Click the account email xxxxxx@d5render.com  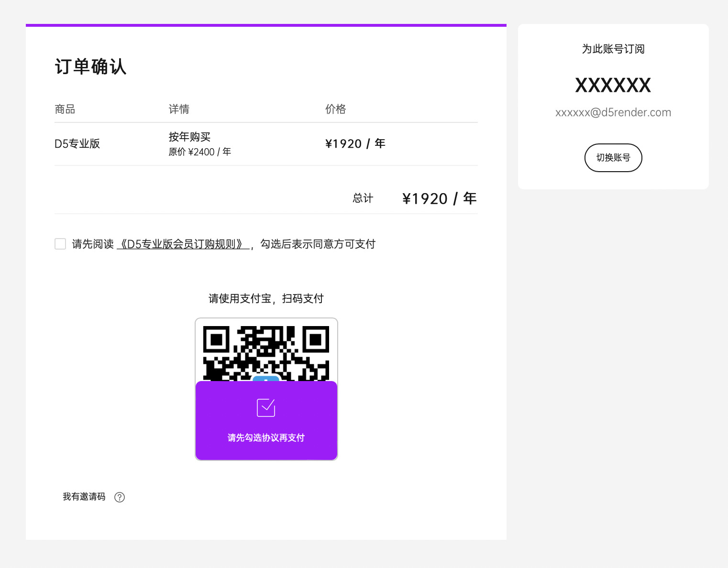tap(613, 112)
